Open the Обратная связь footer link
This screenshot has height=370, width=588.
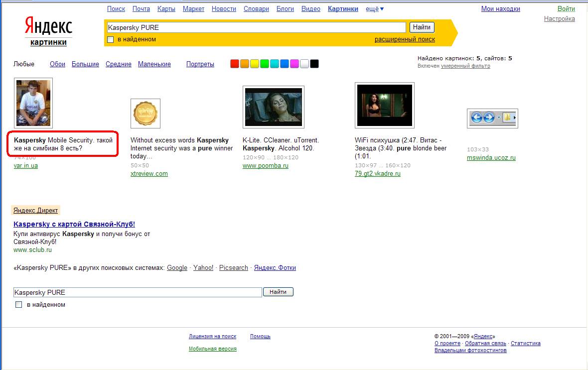(486, 344)
